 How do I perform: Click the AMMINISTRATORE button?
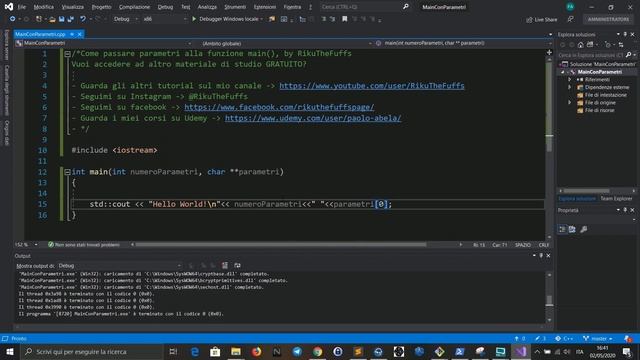tap(608, 19)
